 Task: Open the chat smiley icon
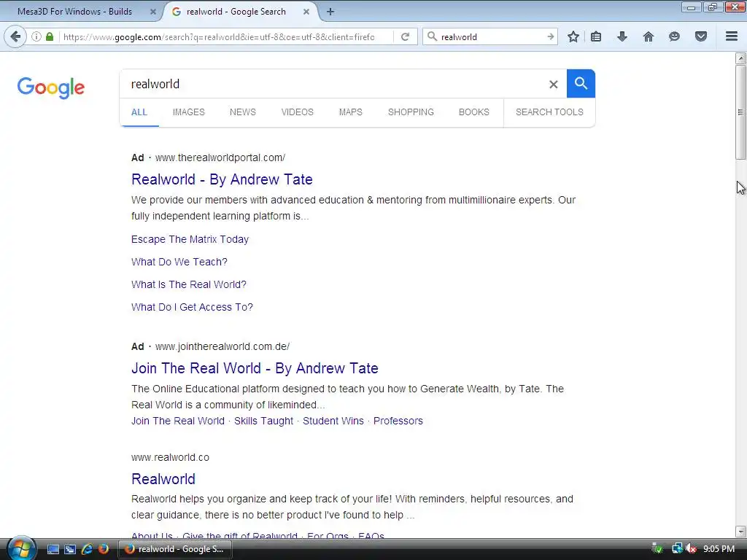pyautogui.click(x=674, y=36)
